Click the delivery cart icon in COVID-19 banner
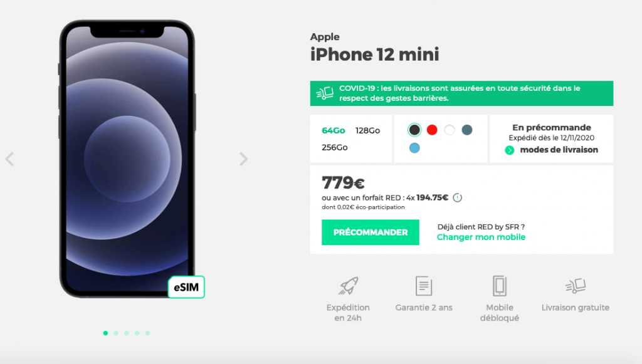The height and width of the screenshot is (364, 642). (325, 93)
